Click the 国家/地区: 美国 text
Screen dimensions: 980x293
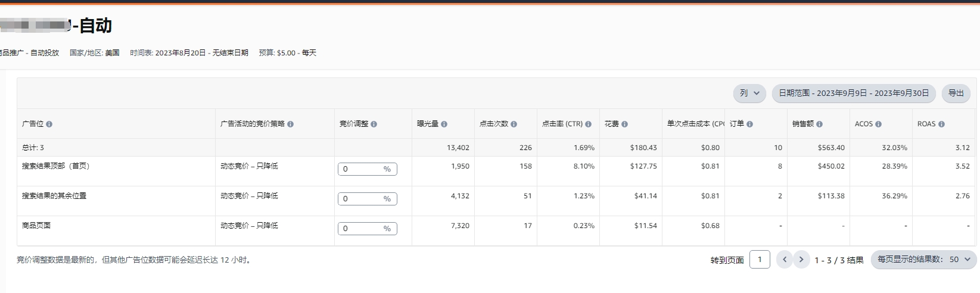coord(95,53)
